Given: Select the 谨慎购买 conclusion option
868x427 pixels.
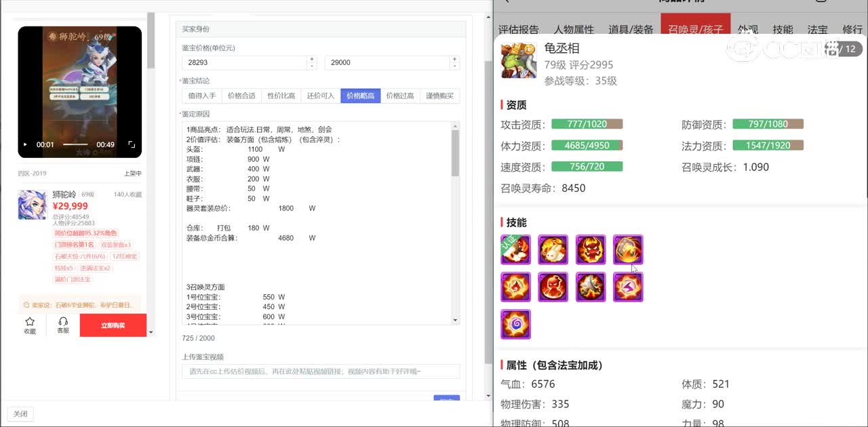Looking at the screenshot, I should point(440,96).
